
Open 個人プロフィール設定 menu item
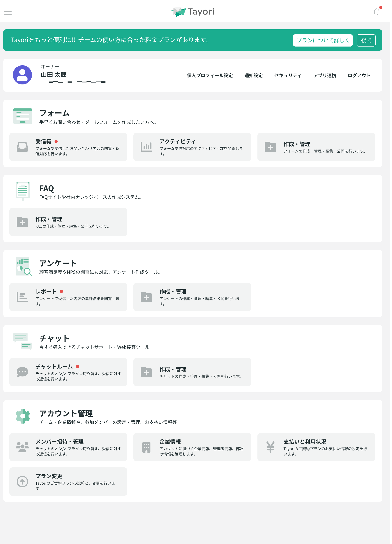pos(211,76)
